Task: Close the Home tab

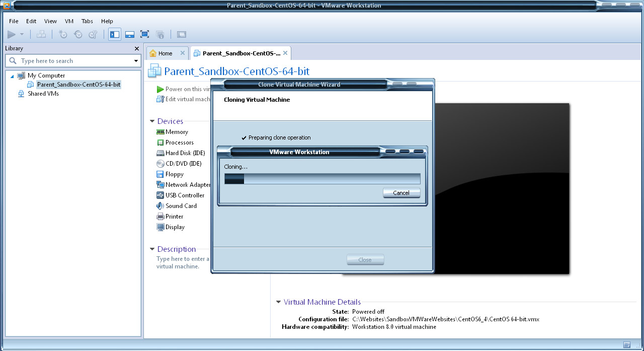Action: 183,53
